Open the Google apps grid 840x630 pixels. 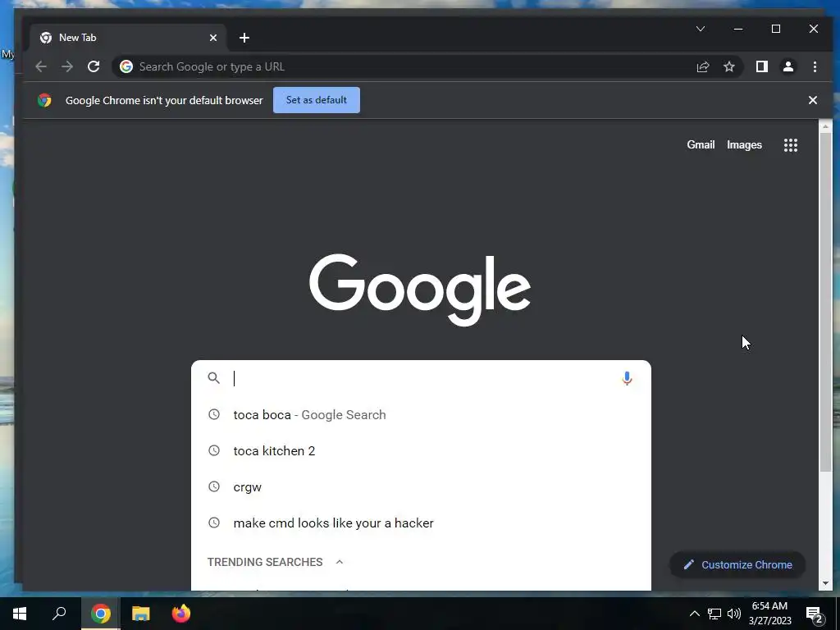(791, 145)
